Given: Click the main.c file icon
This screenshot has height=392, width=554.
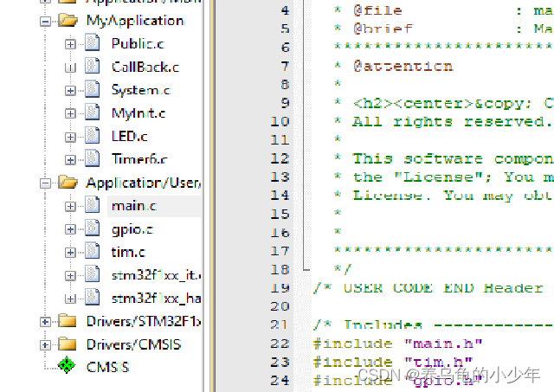Looking at the screenshot, I should pos(93,205).
